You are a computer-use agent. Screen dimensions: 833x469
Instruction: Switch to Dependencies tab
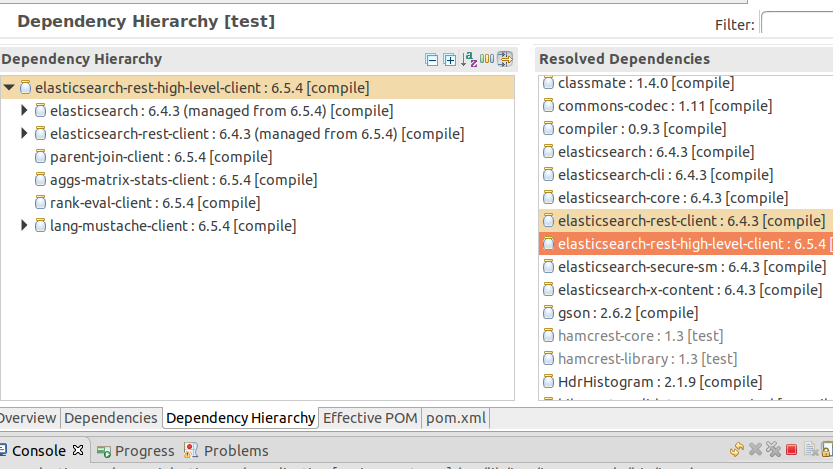(110, 418)
